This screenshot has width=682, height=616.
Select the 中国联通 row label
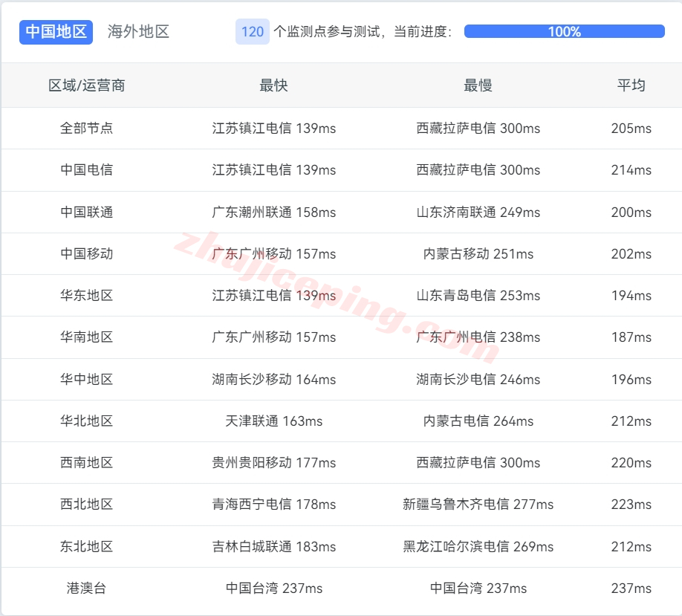click(87, 212)
